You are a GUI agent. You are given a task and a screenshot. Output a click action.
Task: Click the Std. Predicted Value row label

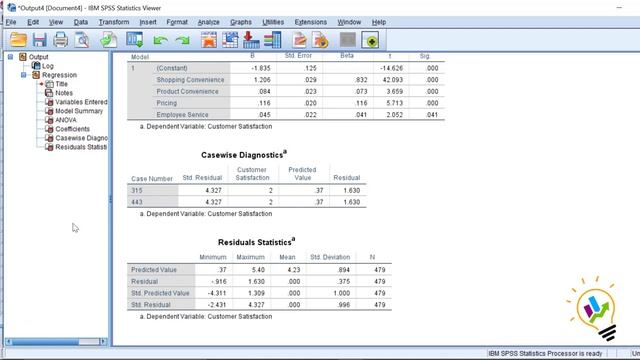(161, 293)
